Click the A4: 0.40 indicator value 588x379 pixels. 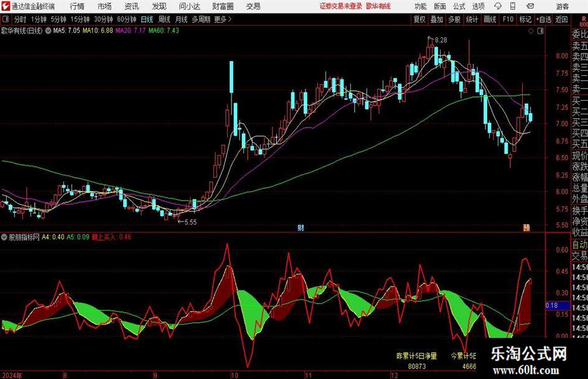(53, 237)
